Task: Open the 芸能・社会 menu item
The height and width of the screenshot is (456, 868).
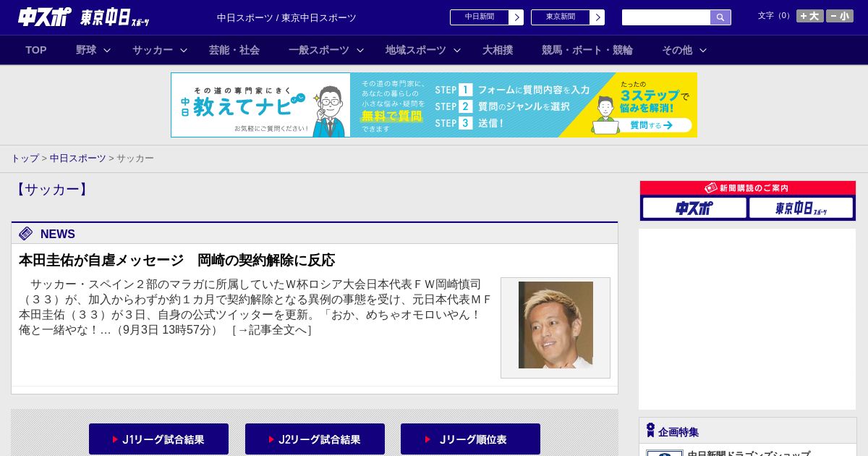Action: tap(234, 50)
